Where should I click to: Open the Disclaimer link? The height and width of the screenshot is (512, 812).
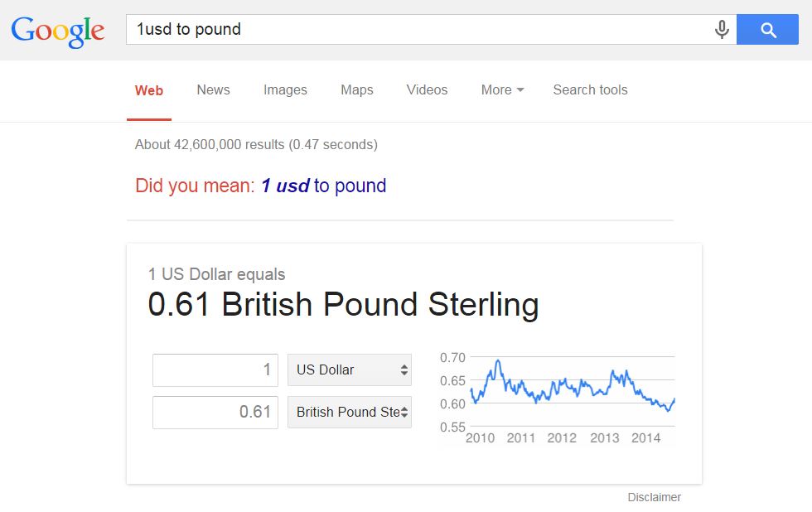click(x=654, y=497)
